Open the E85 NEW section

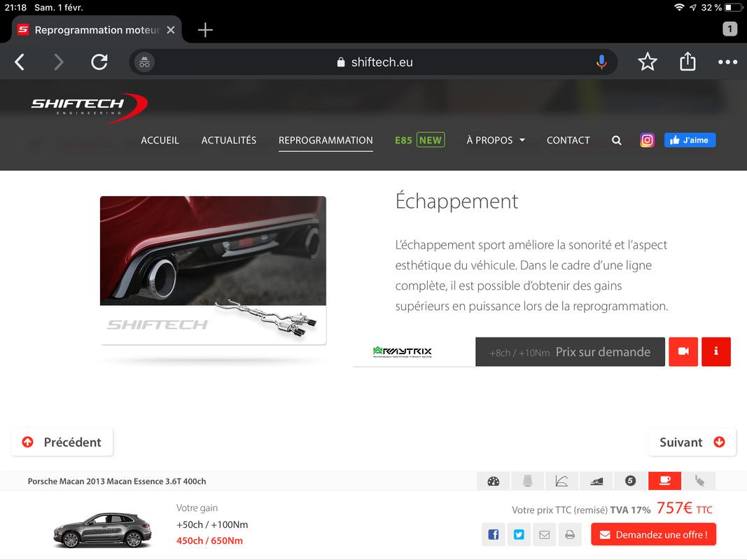point(420,140)
